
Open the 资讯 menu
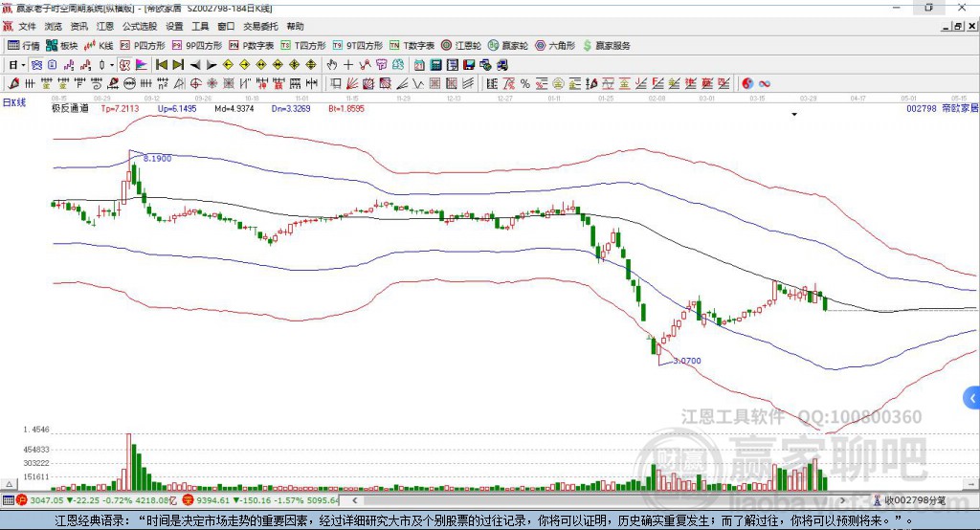click(x=78, y=26)
